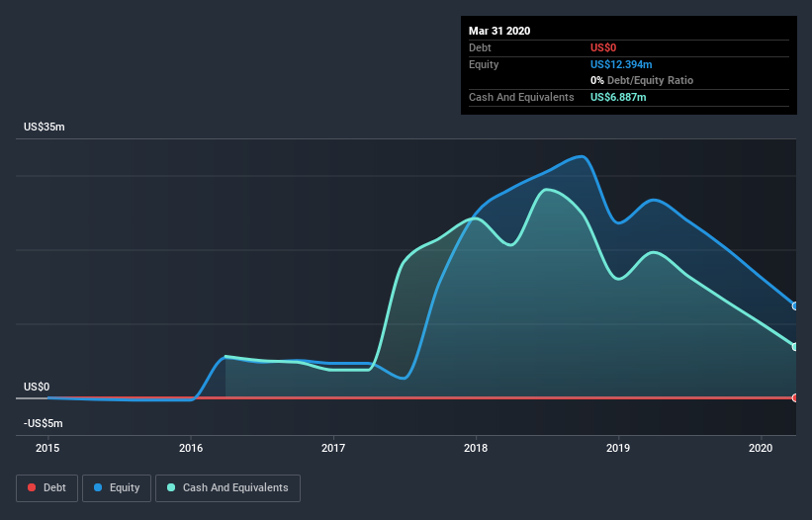The image size is (812, 520).
Task: Select the 2017 x-axis label
Action: [x=333, y=448]
